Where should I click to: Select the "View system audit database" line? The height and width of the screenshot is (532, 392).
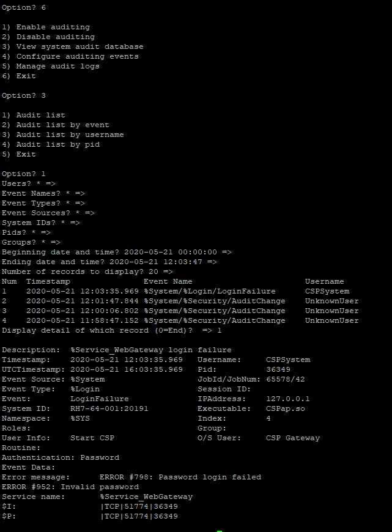click(80, 46)
